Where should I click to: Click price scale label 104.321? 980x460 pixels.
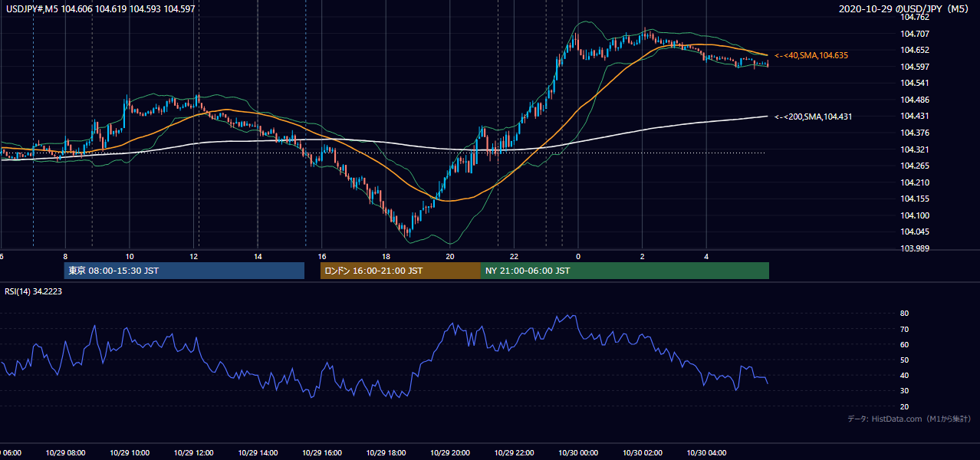click(x=916, y=149)
